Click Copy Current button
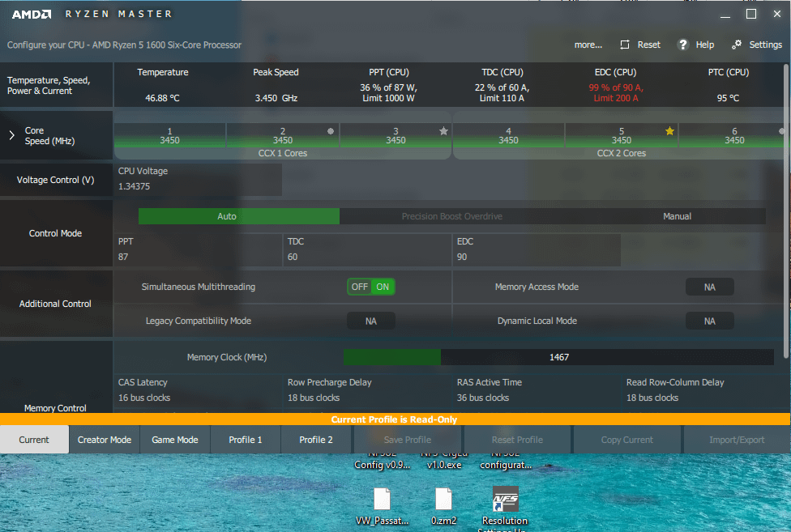Image resolution: width=791 pixels, height=532 pixels. [x=627, y=440]
